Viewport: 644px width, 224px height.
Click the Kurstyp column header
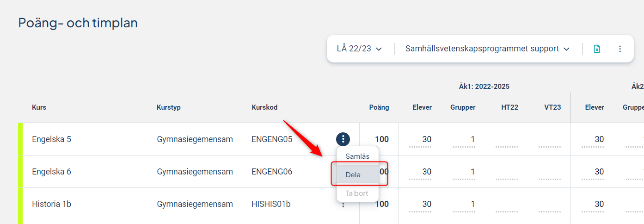[x=169, y=107]
